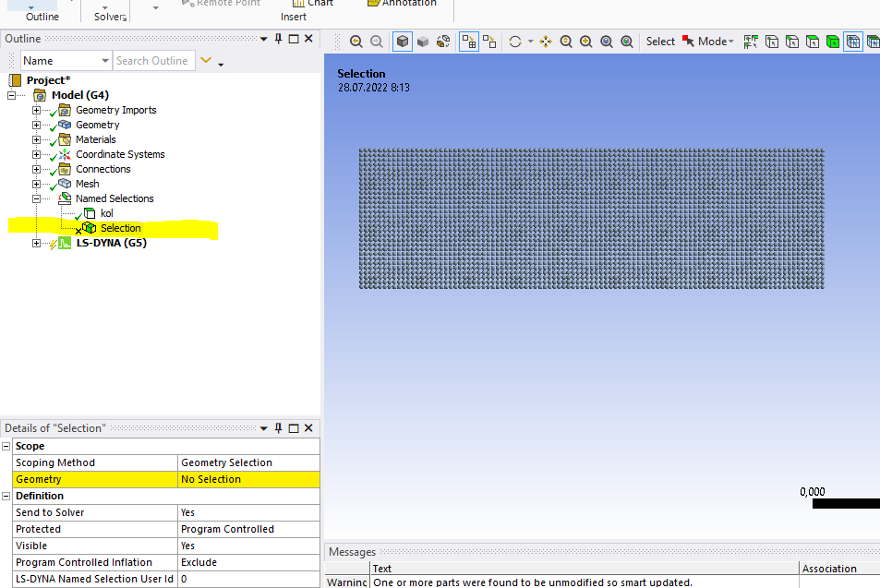Activate the Pan view tool
The height and width of the screenshot is (588, 880).
pyautogui.click(x=546, y=42)
